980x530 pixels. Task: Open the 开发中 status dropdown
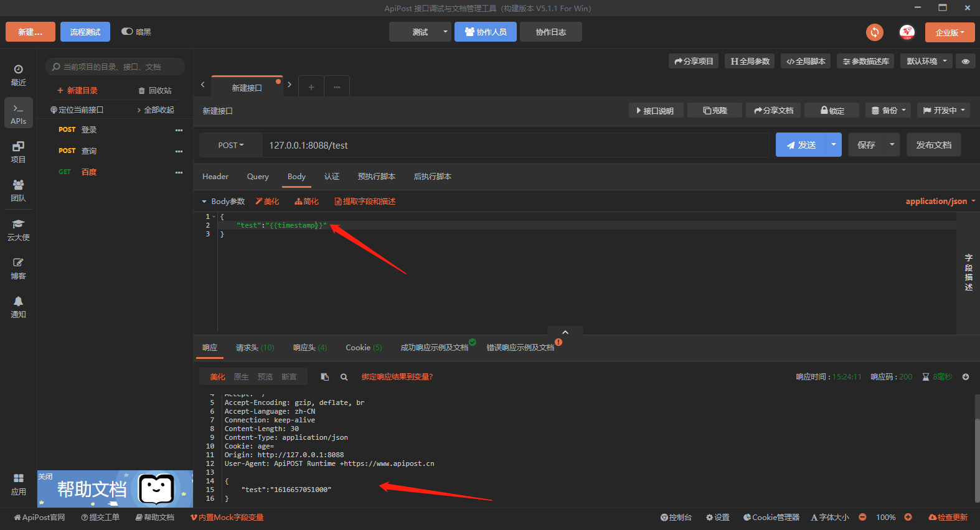(x=944, y=110)
